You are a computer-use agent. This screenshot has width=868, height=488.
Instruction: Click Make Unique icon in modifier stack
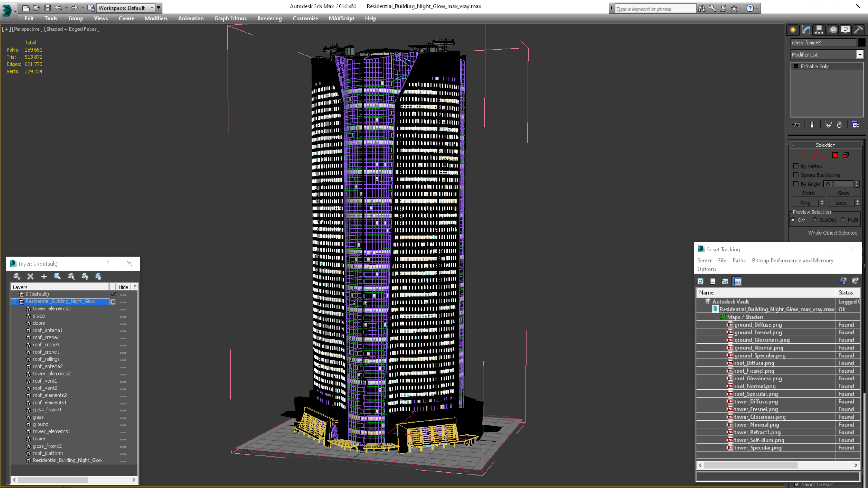828,125
